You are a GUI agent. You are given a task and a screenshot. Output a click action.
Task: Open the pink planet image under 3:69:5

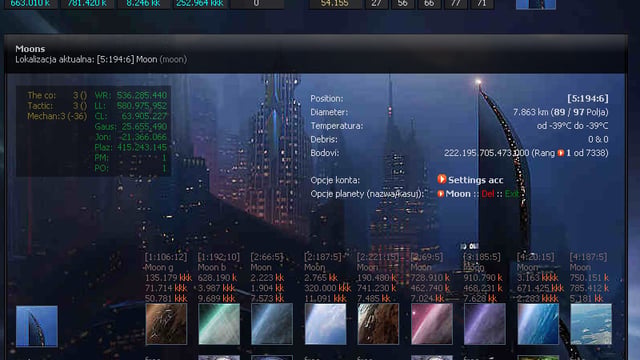(432, 324)
